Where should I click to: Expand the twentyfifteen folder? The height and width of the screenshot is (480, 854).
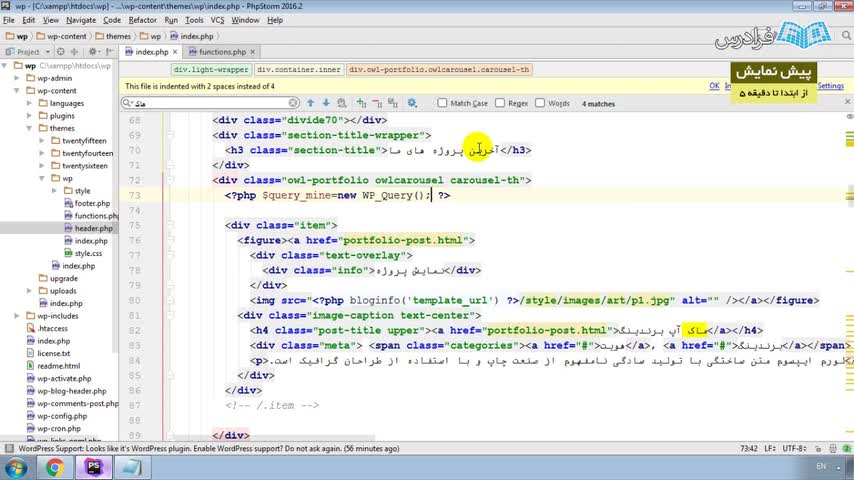[x=42, y=141]
